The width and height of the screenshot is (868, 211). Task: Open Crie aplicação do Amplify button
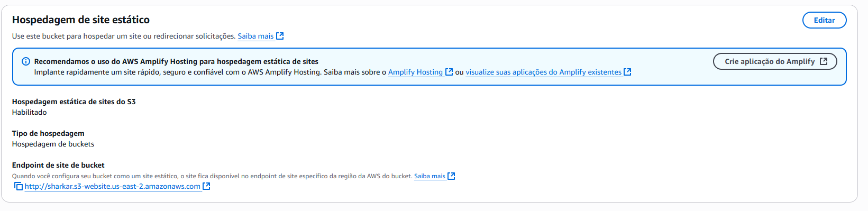(x=775, y=61)
